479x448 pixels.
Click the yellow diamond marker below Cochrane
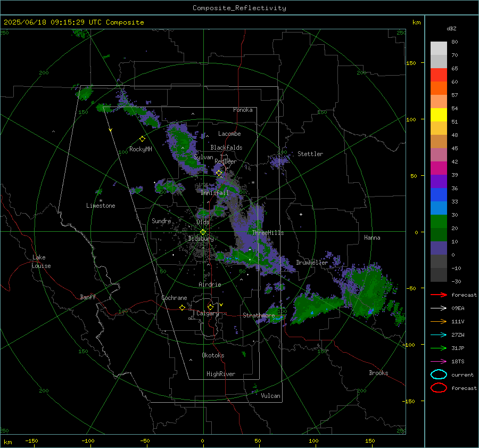pos(183,307)
